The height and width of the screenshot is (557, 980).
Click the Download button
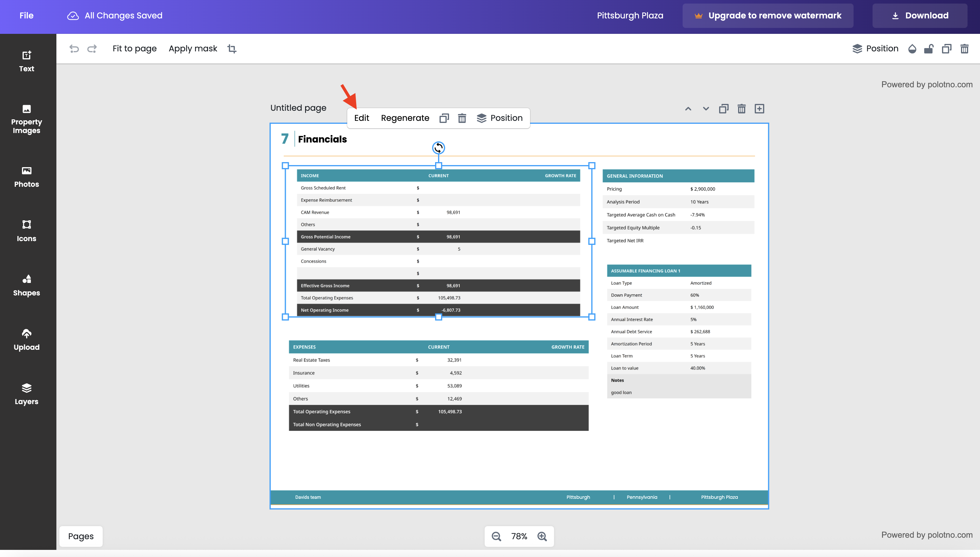[919, 16]
